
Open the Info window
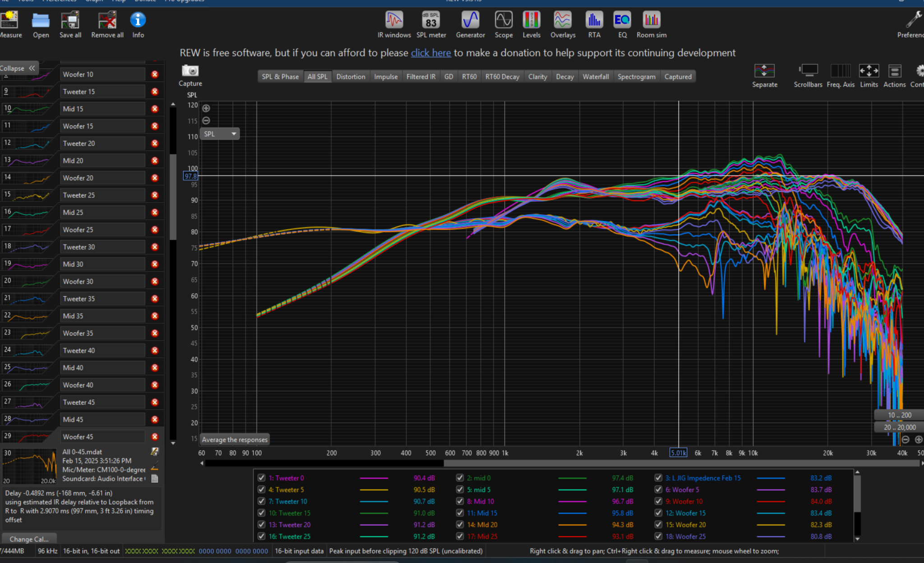point(138,25)
